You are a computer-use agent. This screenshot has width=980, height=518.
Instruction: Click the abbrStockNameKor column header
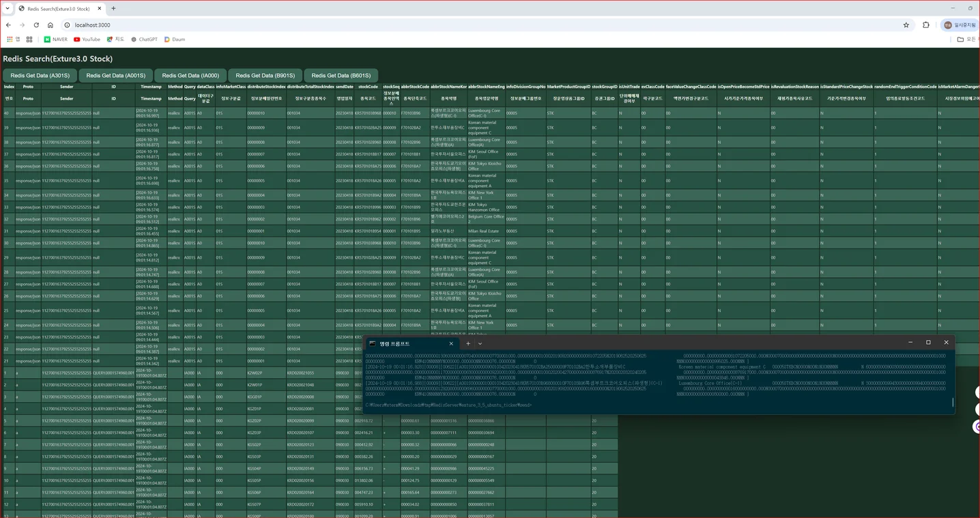tap(448, 87)
